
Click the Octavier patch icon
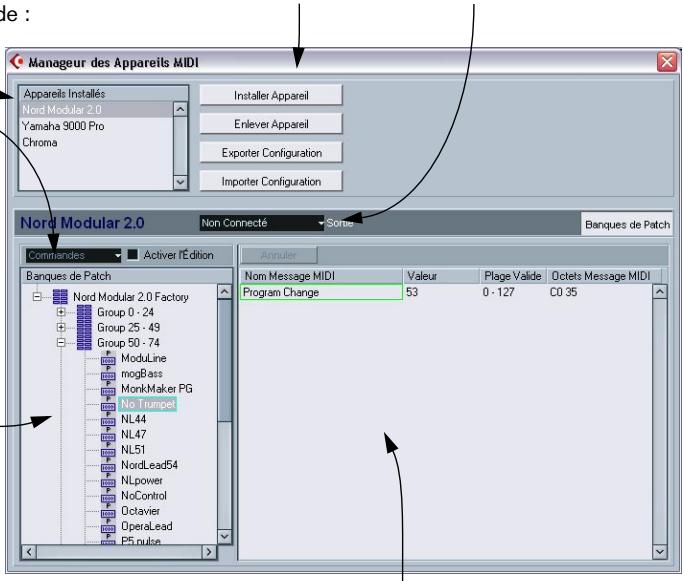108,511
